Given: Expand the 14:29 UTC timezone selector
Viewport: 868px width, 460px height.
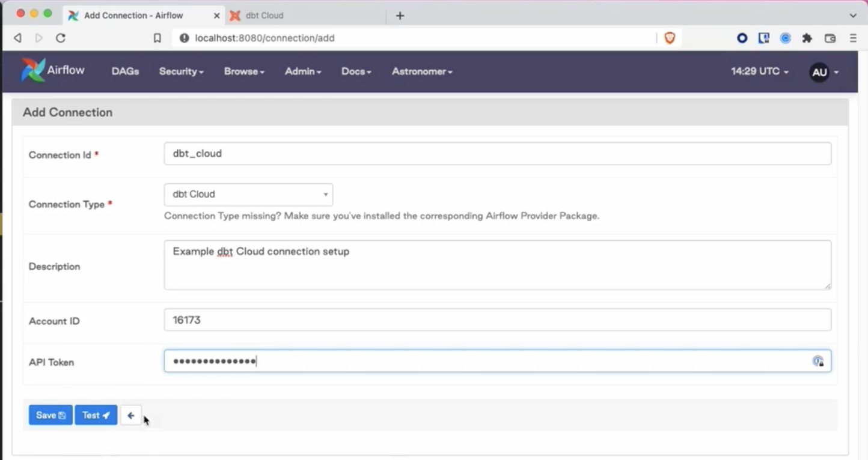Looking at the screenshot, I should [760, 71].
